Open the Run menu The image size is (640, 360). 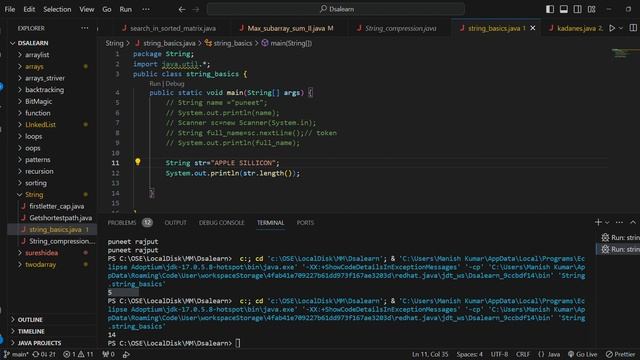[126, 9]
